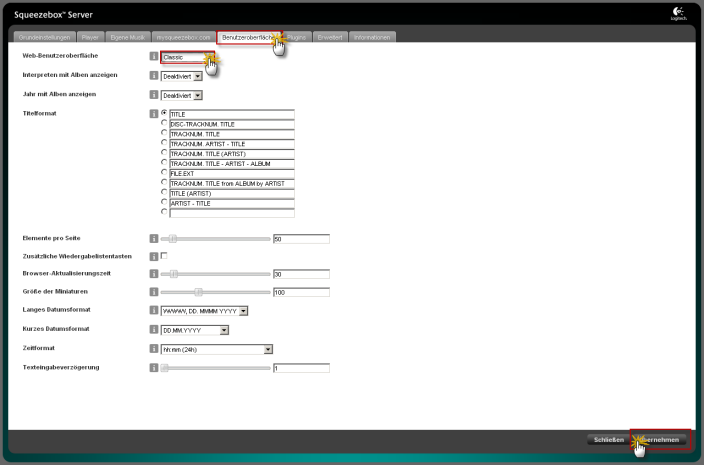Enable Zusätzliche Wiedergabelistentasten checkbox
This screenshot has height=465, width=704.
164,256
